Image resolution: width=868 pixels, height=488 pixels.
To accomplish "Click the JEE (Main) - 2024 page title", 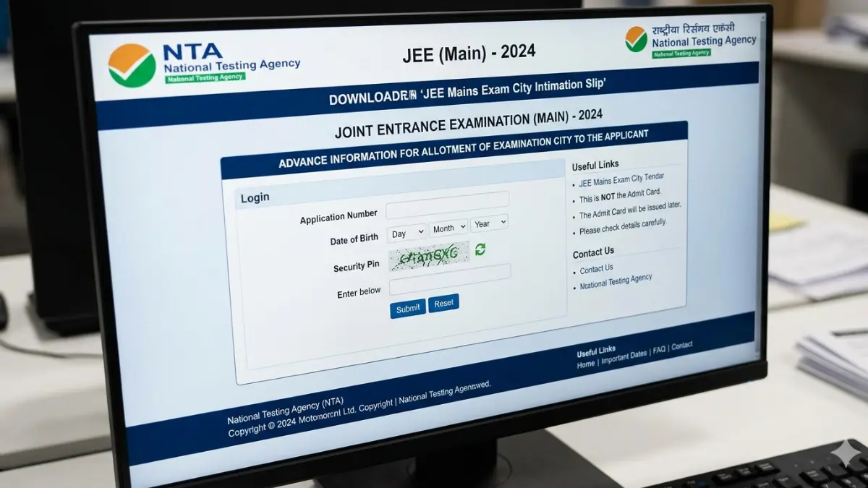I will tap(469, 52).
